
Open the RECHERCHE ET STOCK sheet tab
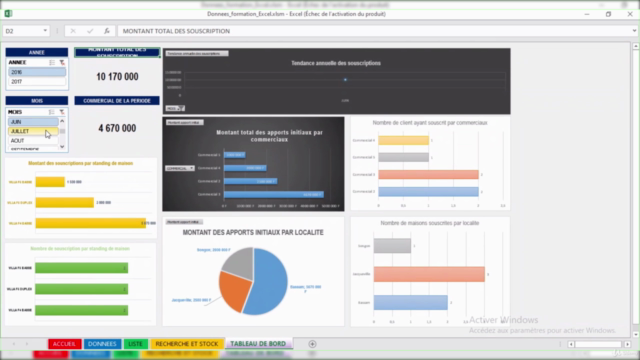[x=187, y=344]
